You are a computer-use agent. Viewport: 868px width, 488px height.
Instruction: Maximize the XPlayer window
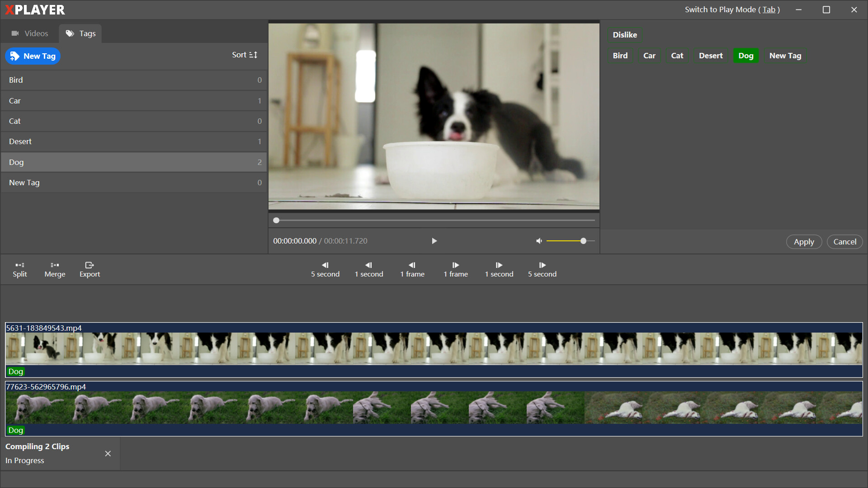tap(826, 9)
